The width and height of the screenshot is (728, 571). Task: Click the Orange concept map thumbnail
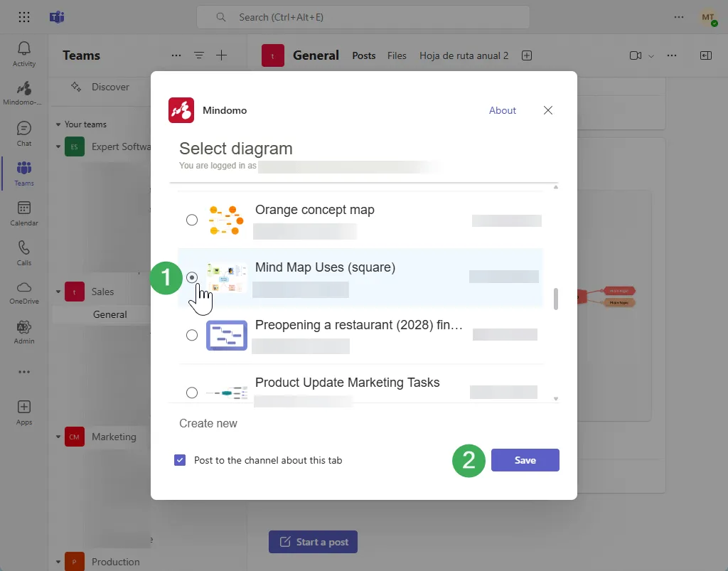pyautogui.click(x=226, y=220)
